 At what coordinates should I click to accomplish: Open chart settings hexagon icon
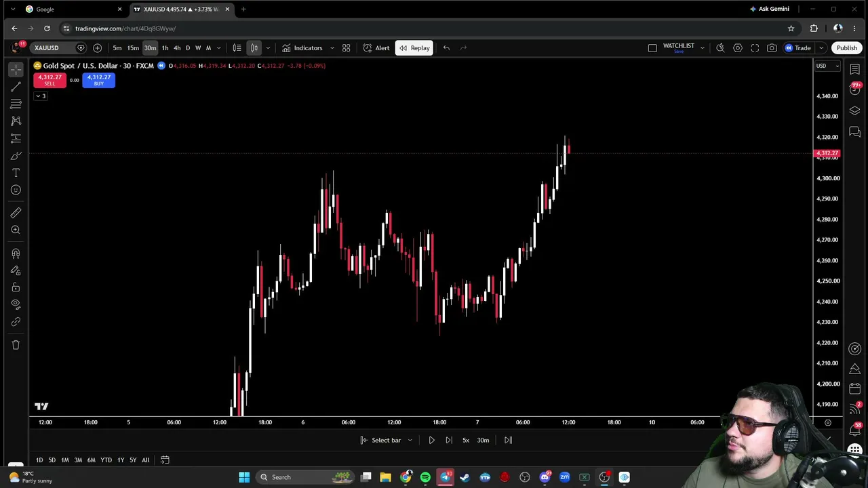click(738, 48)
